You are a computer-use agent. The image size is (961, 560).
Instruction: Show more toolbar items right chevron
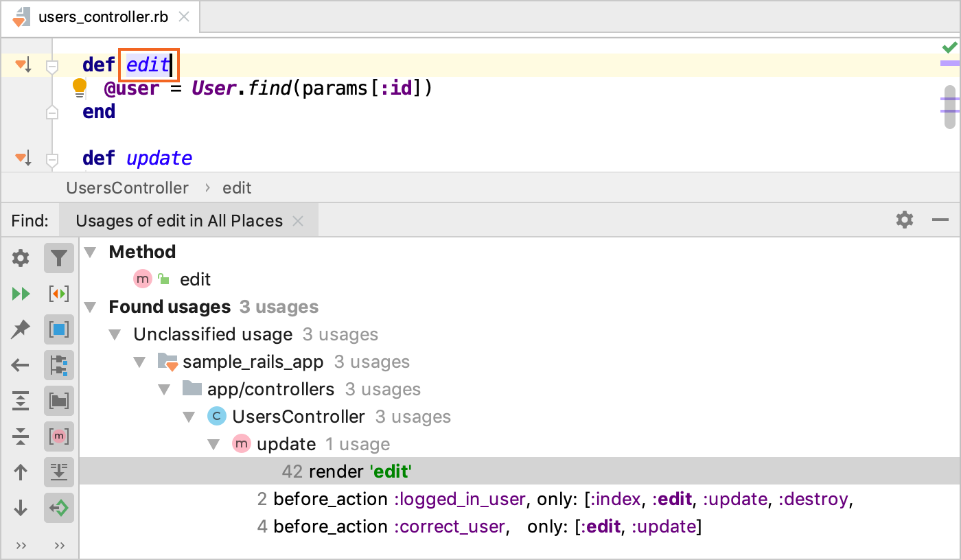tap(59, 546)
